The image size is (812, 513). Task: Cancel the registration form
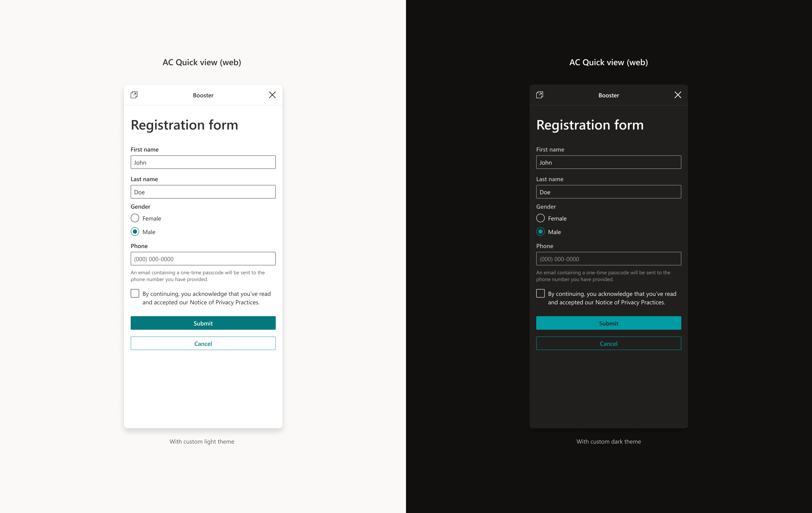click(x=203, y=343)
